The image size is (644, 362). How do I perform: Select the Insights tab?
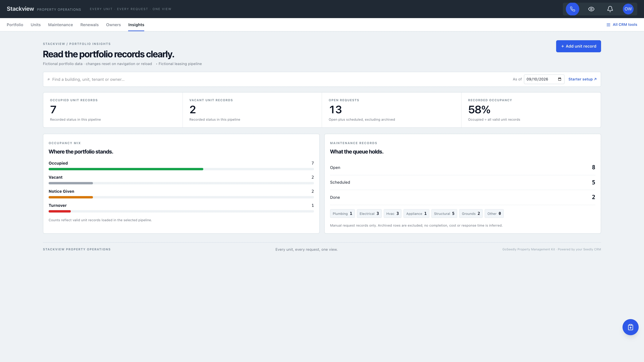136,25
